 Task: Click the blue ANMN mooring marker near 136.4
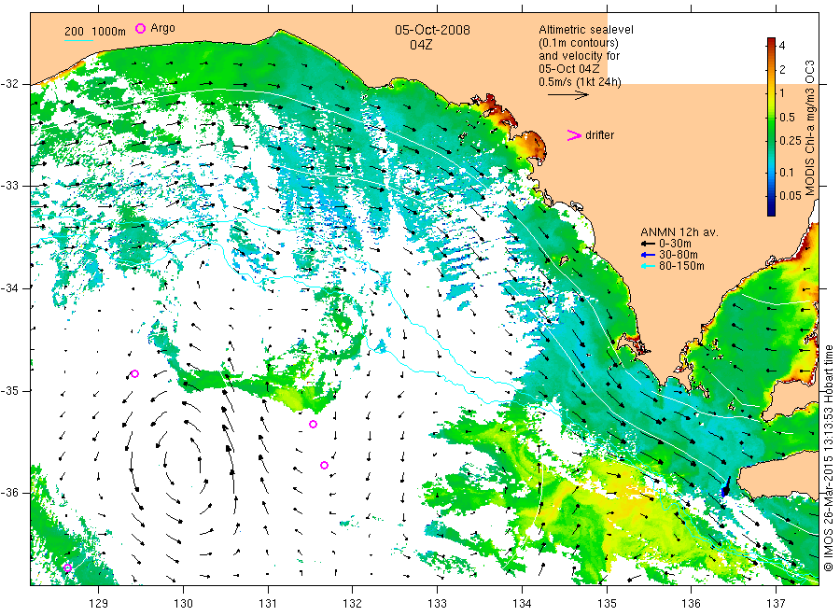pyautogui.click(x=726, y=487)
